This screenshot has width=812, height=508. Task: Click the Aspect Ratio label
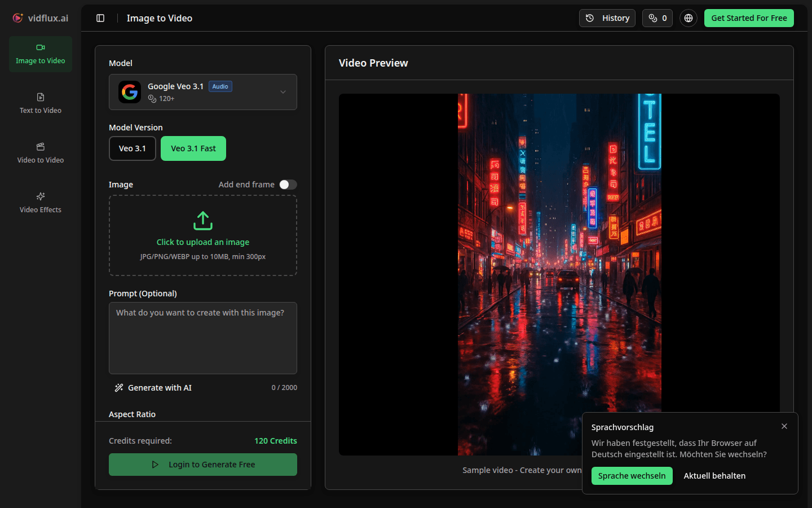coord(133,414)
